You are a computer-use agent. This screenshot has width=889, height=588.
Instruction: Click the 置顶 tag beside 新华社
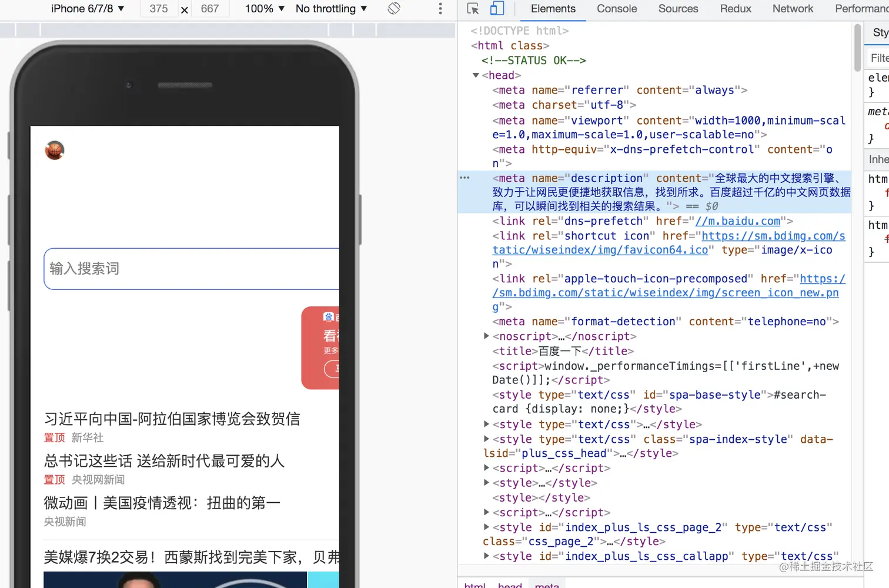pyautogui.click(x=55, y=437)
